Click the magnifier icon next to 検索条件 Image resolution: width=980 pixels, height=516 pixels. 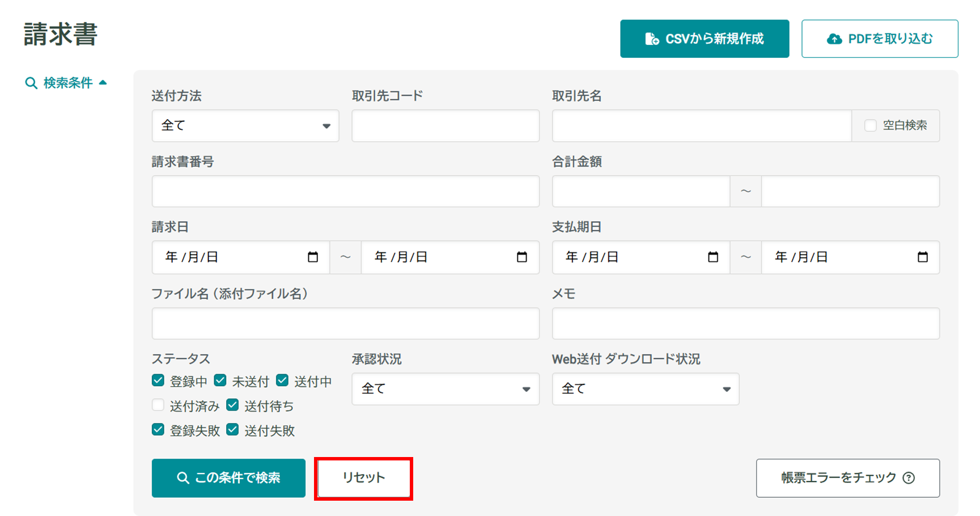pos(31,83)
